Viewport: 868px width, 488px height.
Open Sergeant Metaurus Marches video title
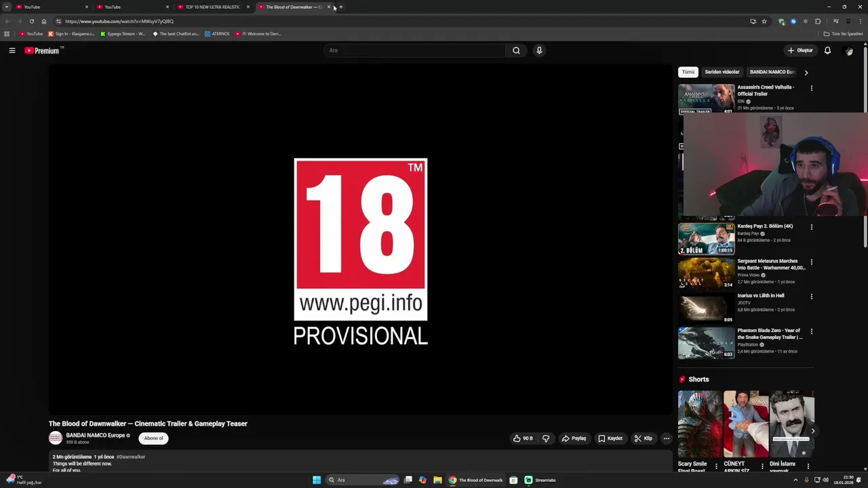pyautogui.click(x=771, y=264)
